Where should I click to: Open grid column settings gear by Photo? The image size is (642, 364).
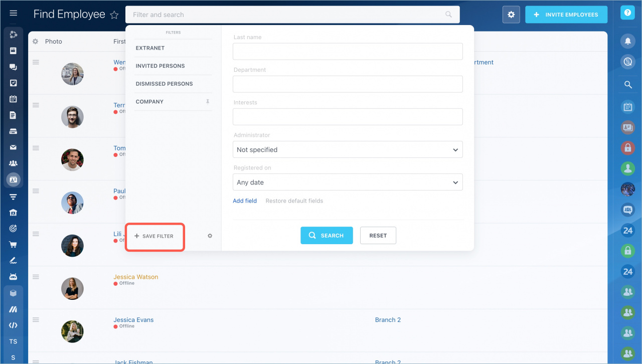[36, 42]
